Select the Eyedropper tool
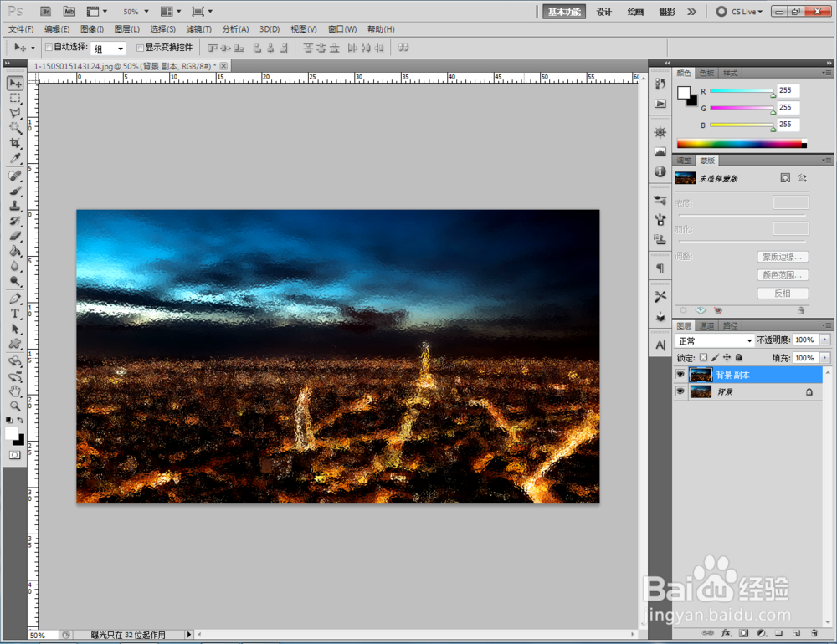The height and width of the screenshot is (644, 837). point(15,158)
